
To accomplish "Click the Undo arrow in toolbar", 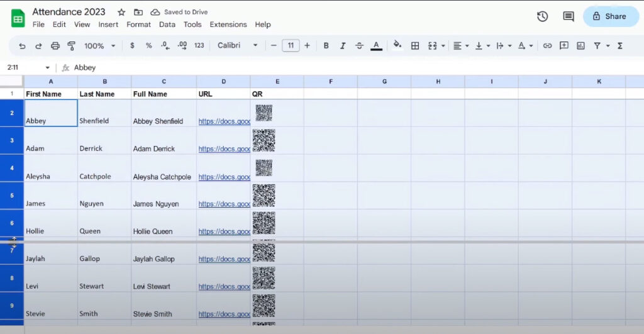I will (x=22, y=45).
